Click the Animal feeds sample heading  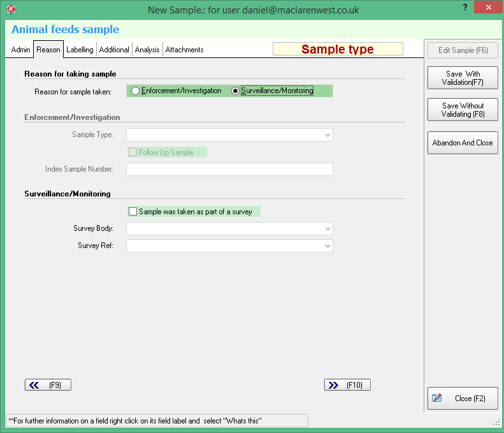[x=65, y=29]
